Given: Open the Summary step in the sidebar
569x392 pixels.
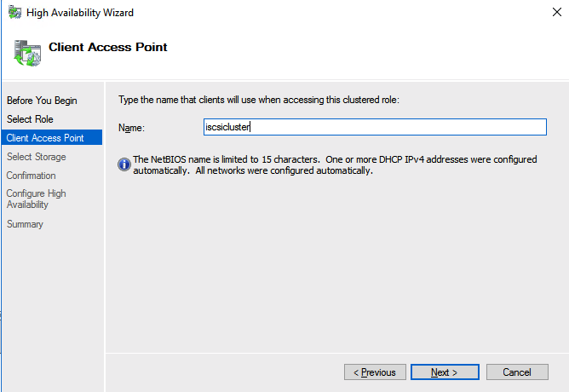Looking at the screenshot, I should coord(25,224).
